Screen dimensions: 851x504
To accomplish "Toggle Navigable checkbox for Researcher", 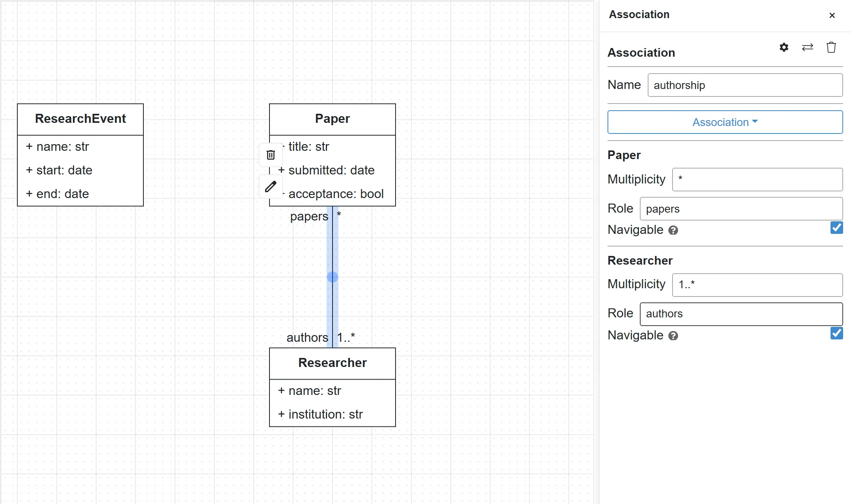I will pyautogui.click(x=836, y=333).
